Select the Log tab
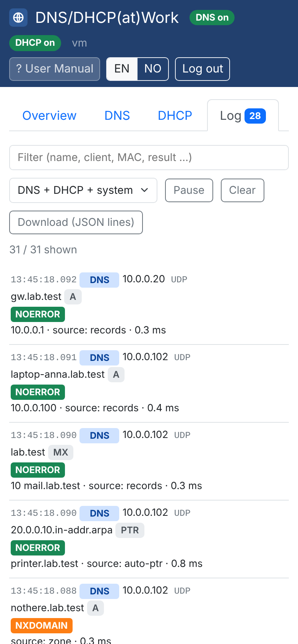The width and height of the screenshot is (298, 644). click(243, 116)
